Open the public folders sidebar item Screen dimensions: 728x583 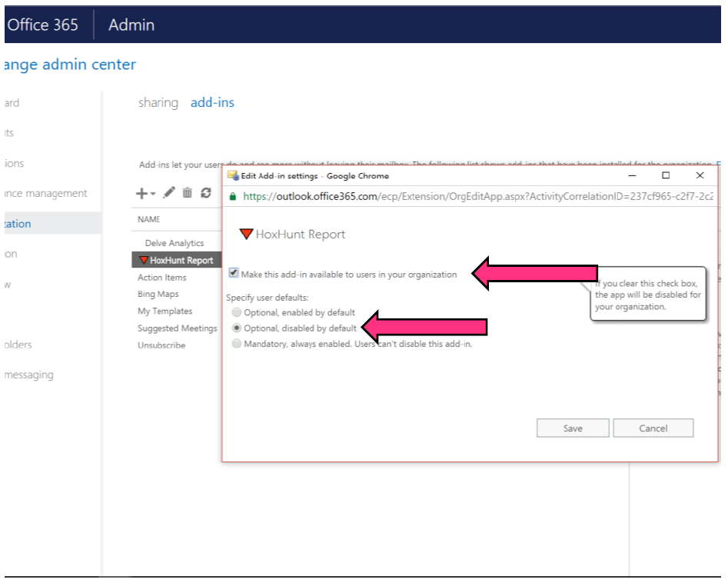tap(18, 345)
